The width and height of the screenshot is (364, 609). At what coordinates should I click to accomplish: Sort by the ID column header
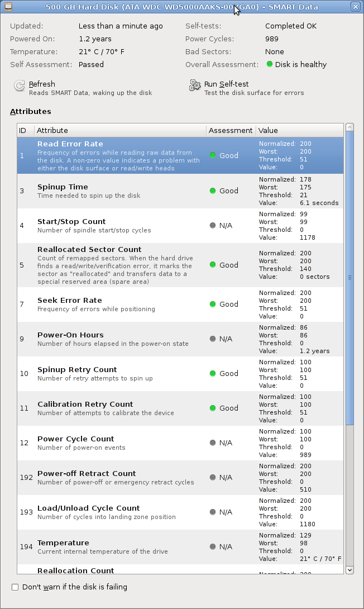coord(26,131)
